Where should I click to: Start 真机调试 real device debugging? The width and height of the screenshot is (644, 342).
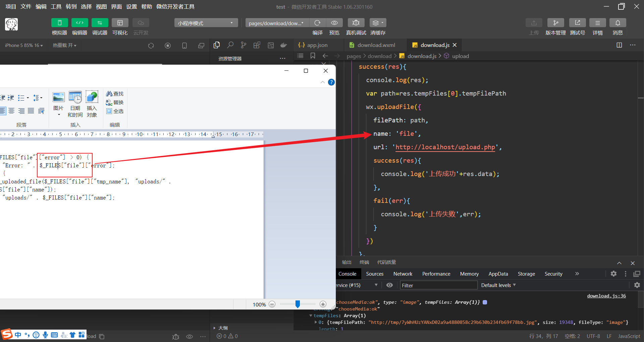point(356,23)
